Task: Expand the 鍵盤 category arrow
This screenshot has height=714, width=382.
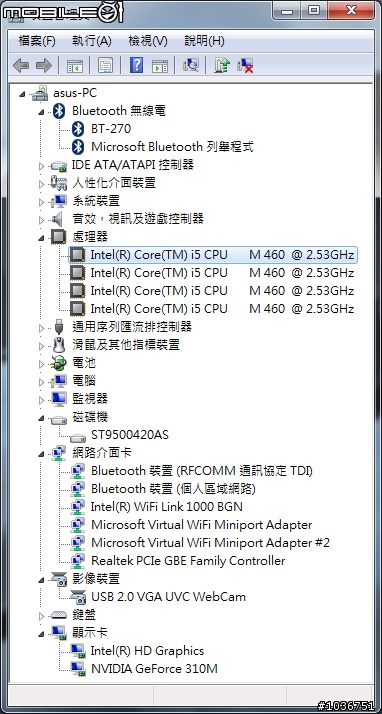Action: pyautogui.click(x=41, y=616)
